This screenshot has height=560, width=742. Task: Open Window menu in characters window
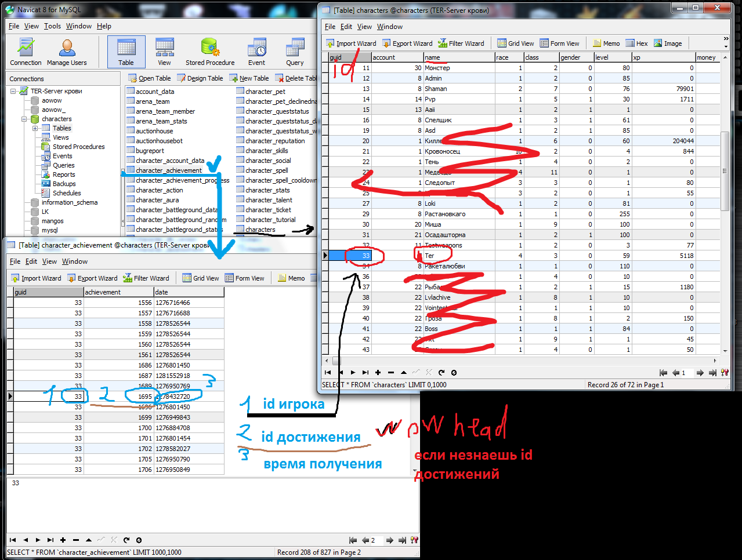coord(390,27)
